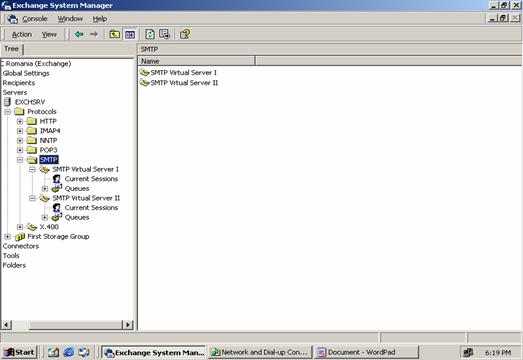Image resolution: width=523 pixels, height=360 pixels.
Task: Click the Start button
Action: [19, 352]
